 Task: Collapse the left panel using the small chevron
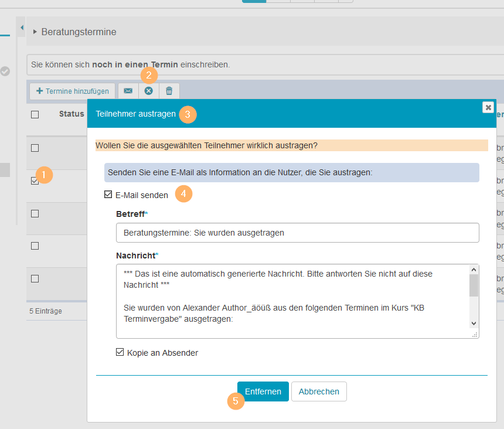pos(21,28)
